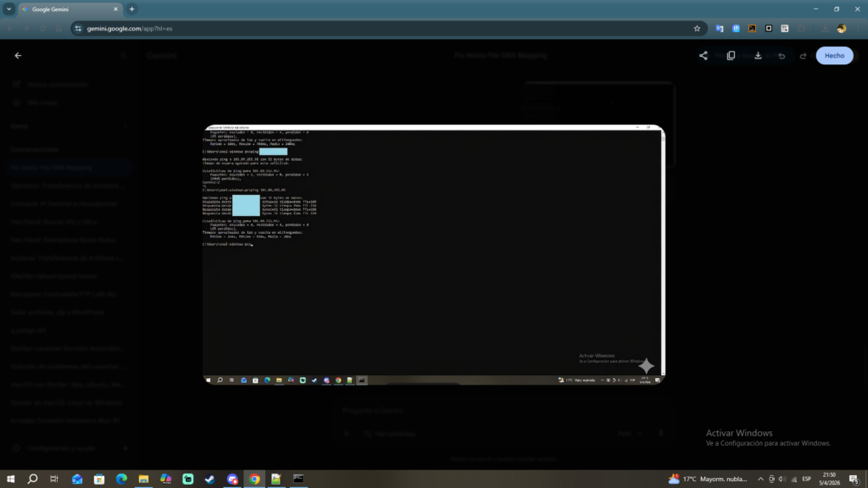Undo the last image edit
Viewport: 868px width, 488px height.
781,55
